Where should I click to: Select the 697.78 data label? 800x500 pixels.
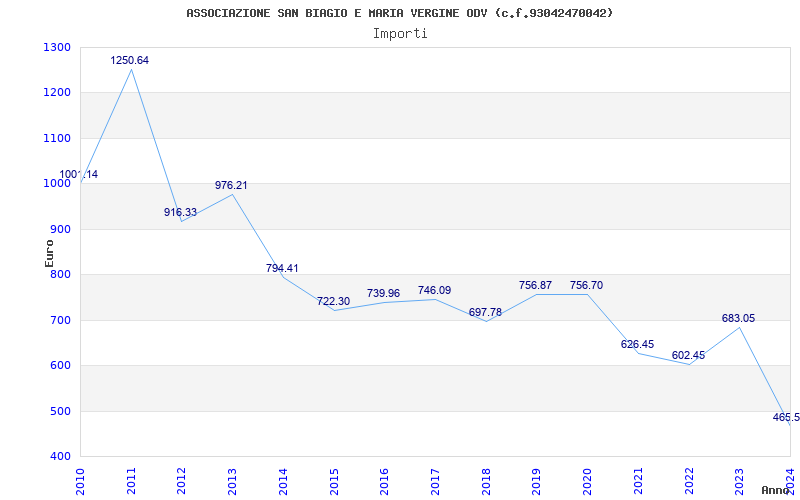tap(485, 312)
